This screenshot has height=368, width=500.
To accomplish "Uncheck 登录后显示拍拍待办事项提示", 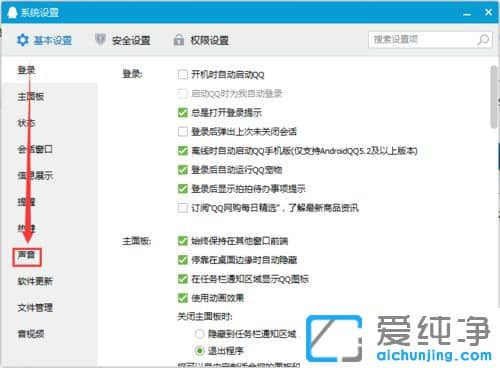I will [183, 189].
